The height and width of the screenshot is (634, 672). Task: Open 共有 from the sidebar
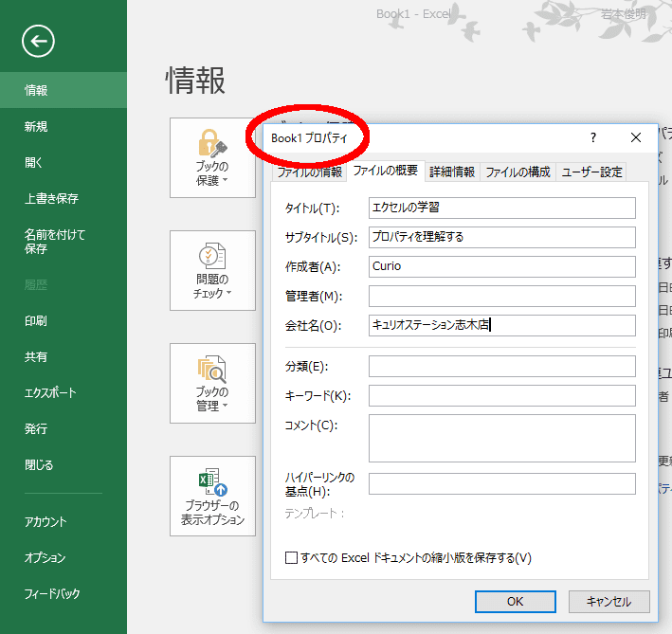64,357
